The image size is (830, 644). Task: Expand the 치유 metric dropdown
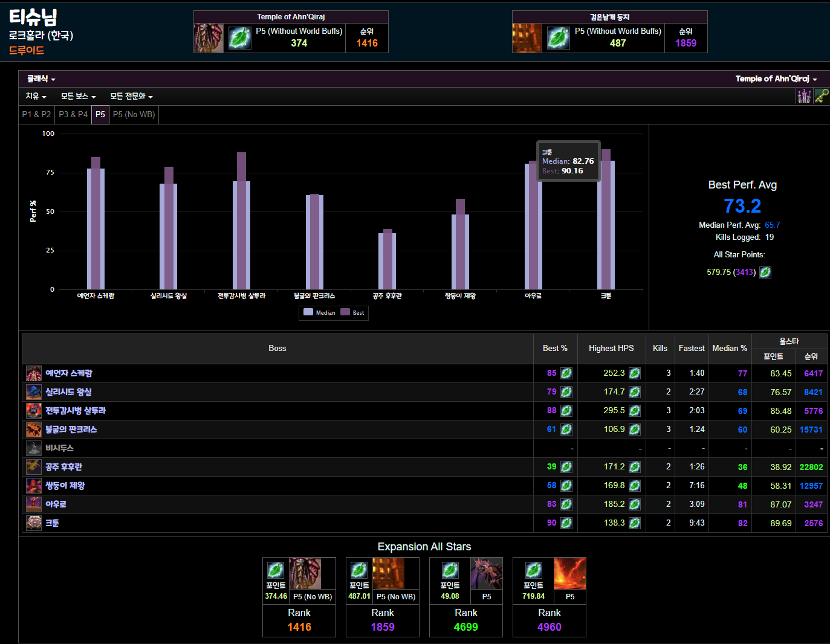[36, 97]
